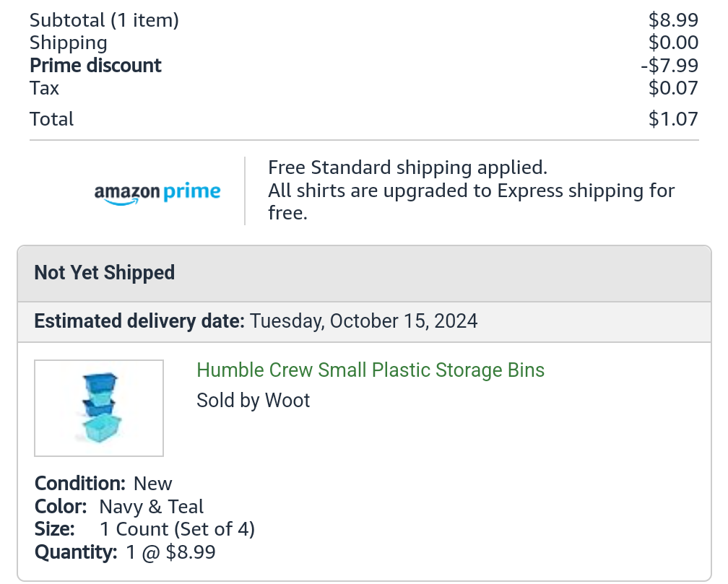Click the Subtotal (1 item) label
This screenshot has height=584, width=728.
click(104, 20)
